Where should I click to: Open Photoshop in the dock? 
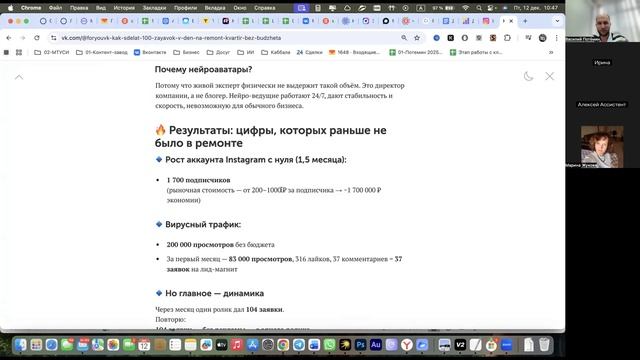[360, 345]
